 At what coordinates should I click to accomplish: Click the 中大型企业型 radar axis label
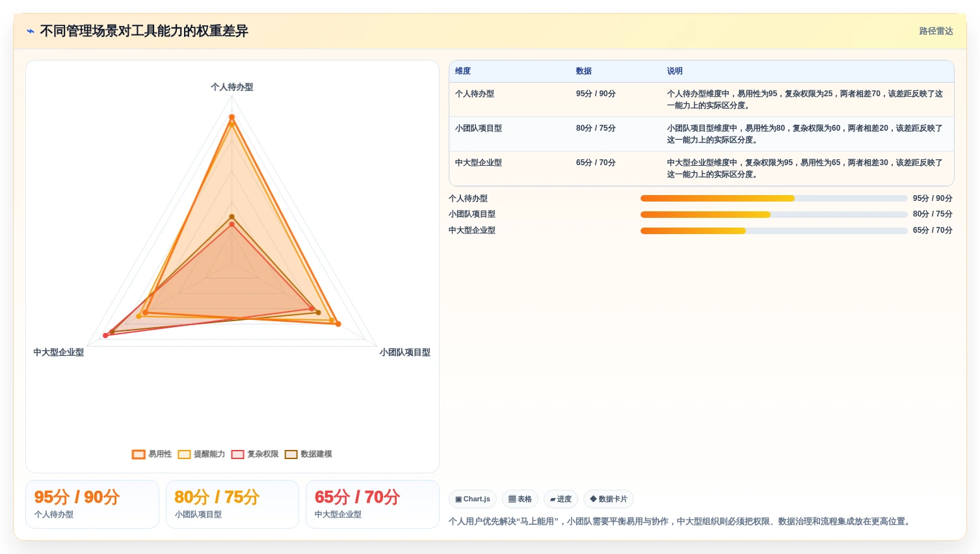click(59, 352)
